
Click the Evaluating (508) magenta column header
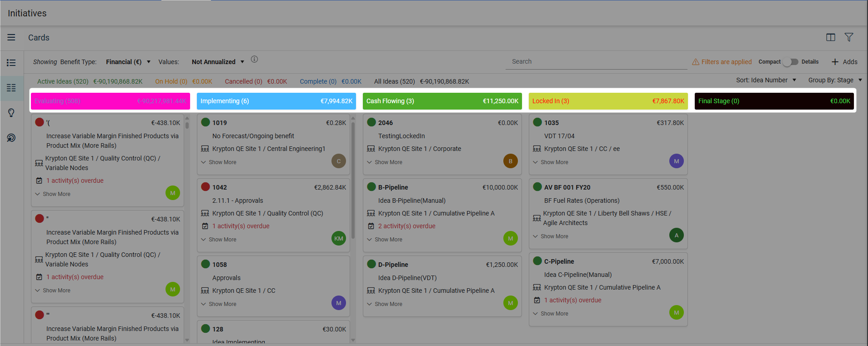[x=110, y=101]
